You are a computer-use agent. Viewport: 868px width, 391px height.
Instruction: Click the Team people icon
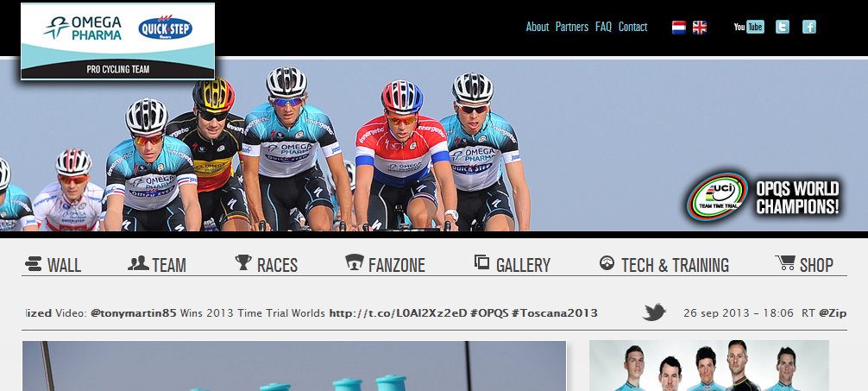138,263
